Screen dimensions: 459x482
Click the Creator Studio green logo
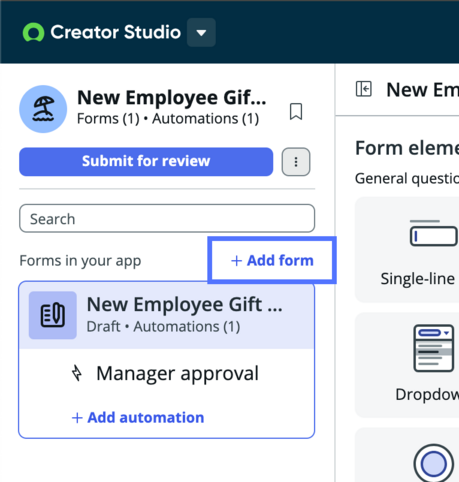[33, 32]
